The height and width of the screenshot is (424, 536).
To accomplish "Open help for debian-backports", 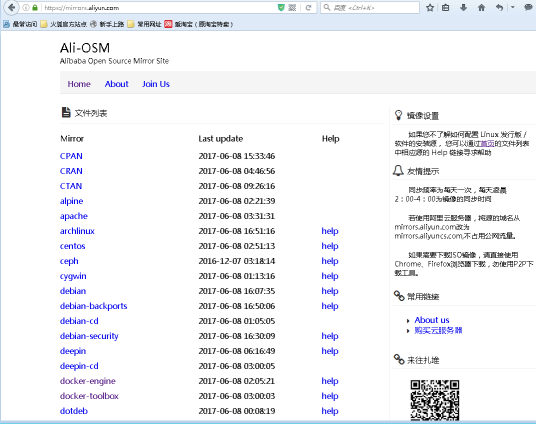I will click(330, 306).
